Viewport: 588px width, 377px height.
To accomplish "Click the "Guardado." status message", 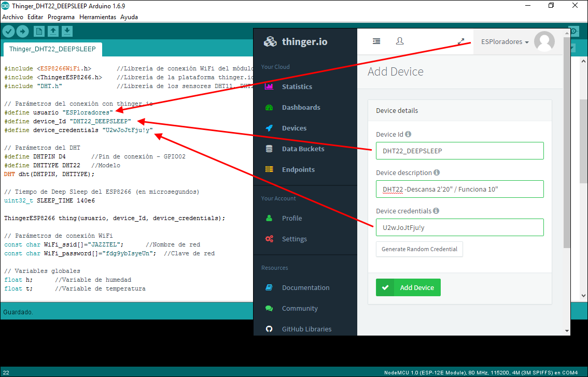I will coord(18,312).
